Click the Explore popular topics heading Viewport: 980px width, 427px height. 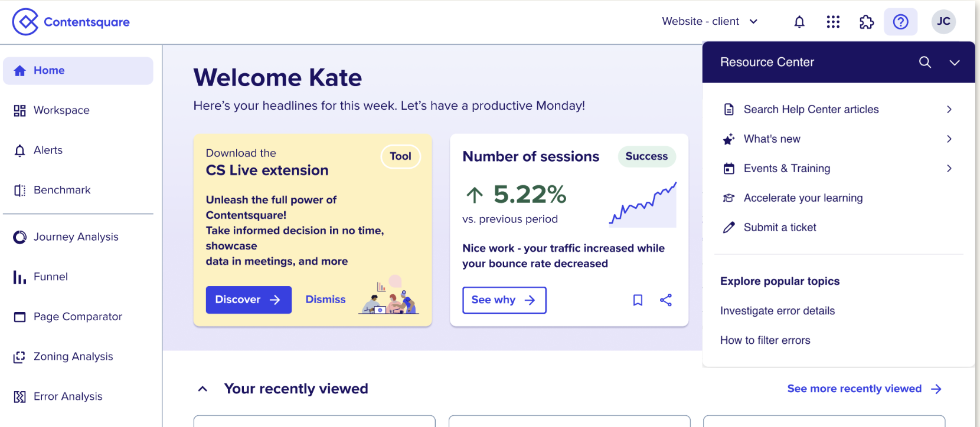pos(780,281)
